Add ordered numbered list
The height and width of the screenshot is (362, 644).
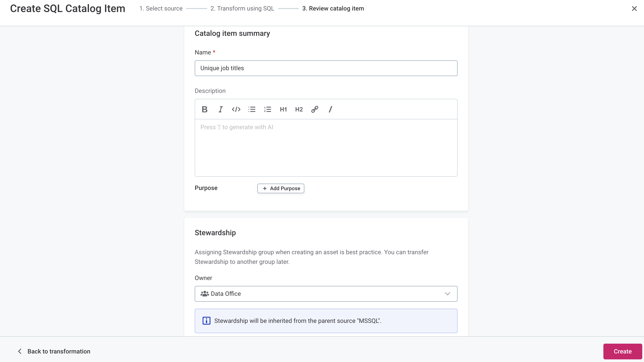267,109
